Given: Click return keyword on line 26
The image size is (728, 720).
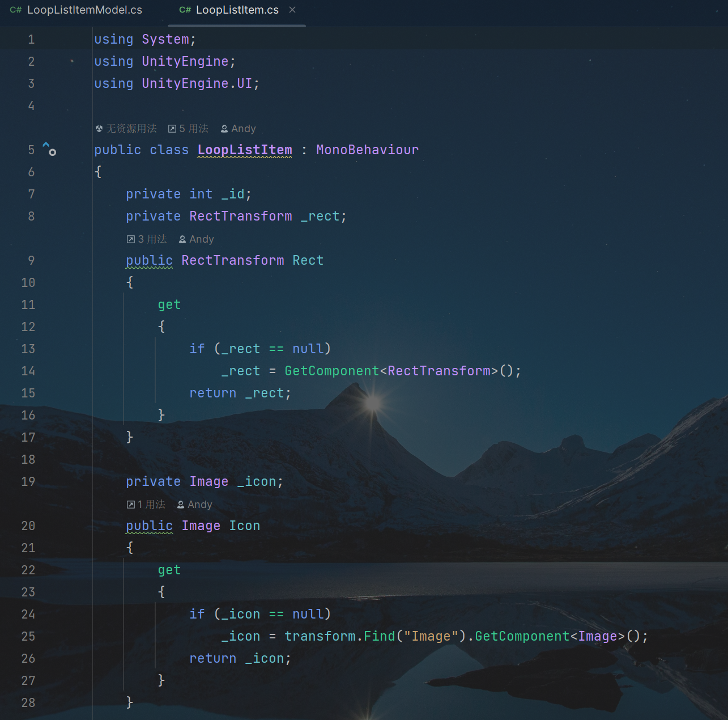Looking at the screenshot, I should [213, 658].
